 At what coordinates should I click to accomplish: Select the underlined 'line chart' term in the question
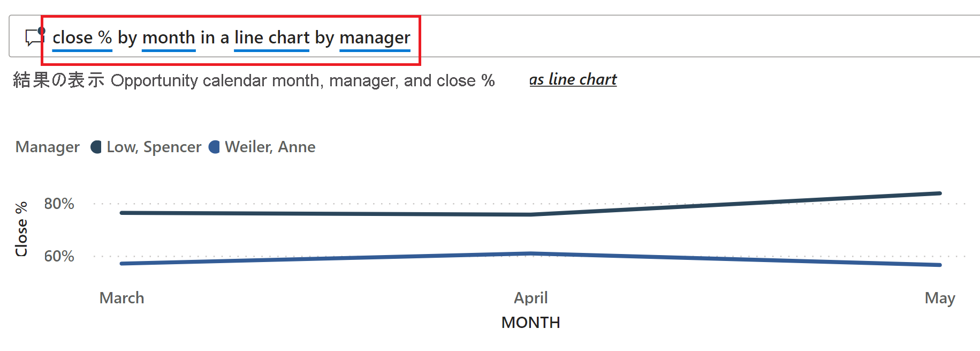coord(271,38)
